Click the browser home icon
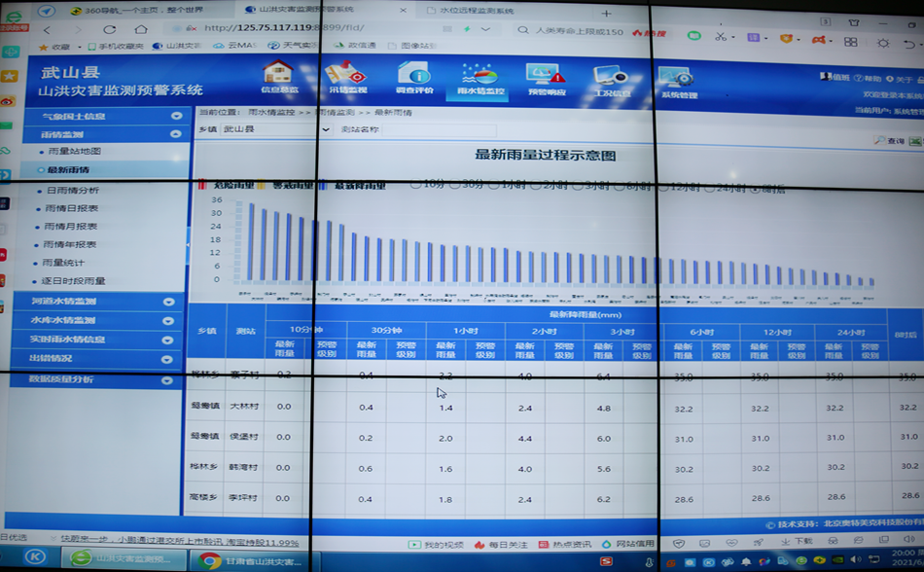Image resolution: width=924 pixels, height=572 pixels. click(x=141, y=29)
